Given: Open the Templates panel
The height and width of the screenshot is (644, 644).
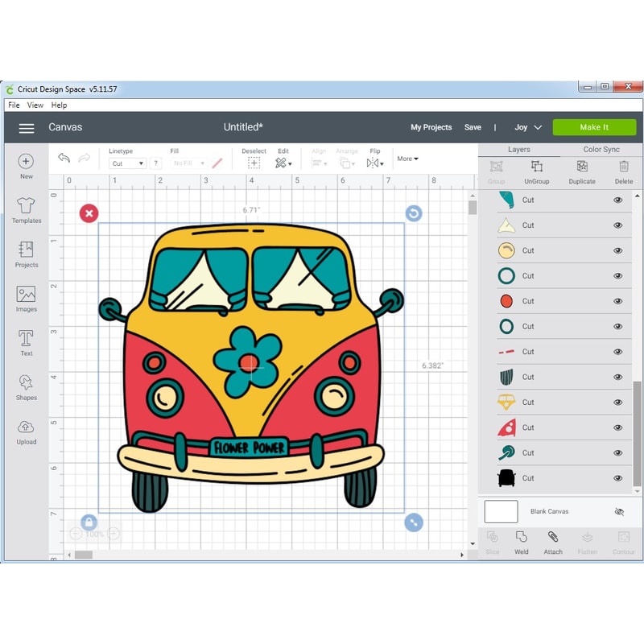Looking at the screenshot, I should coord(26,209).
